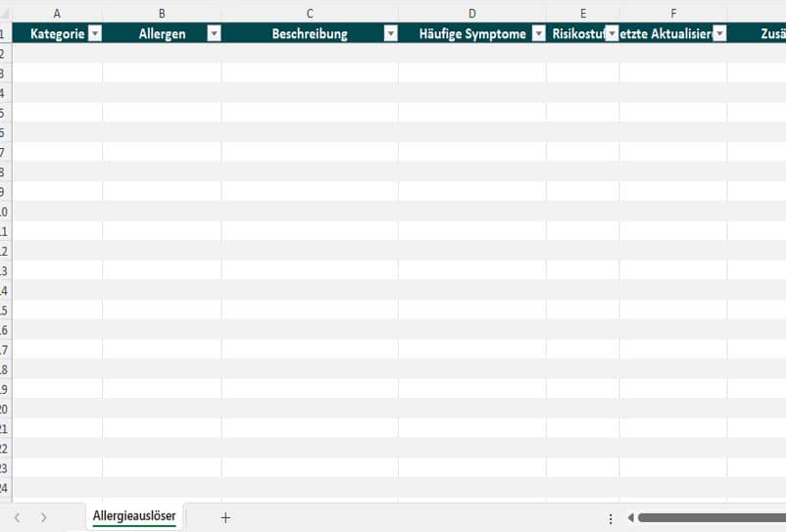Open the Letzte Aktualisierung filter dropdown
786x532 pixels.
[x=720, y=33]
